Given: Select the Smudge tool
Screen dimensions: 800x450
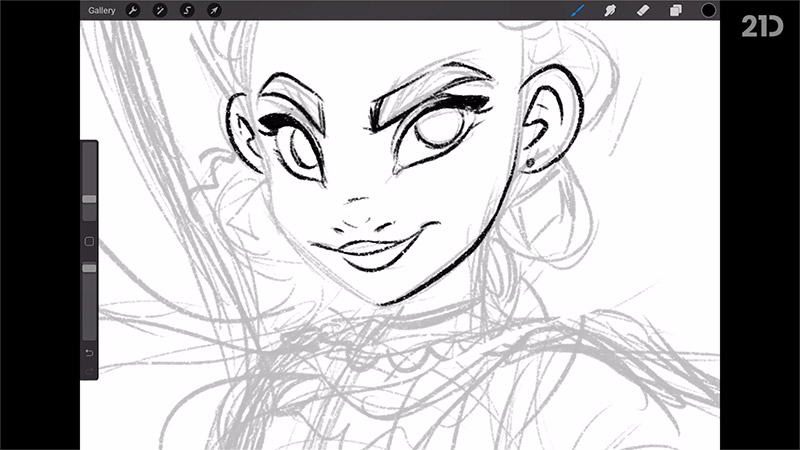Looking at the screenshot, I should pos(610,10).
